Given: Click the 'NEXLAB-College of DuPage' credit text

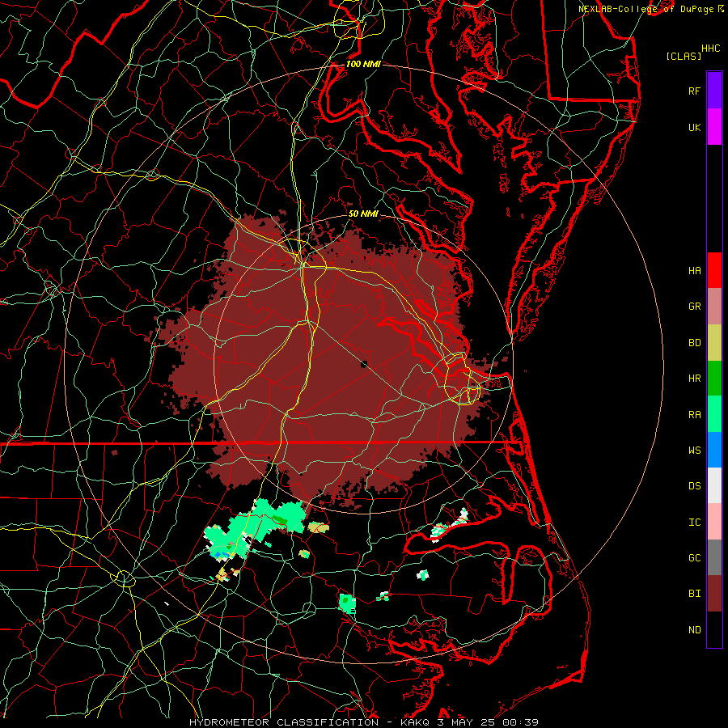Looking at the screenshot, I should (645, 9).
